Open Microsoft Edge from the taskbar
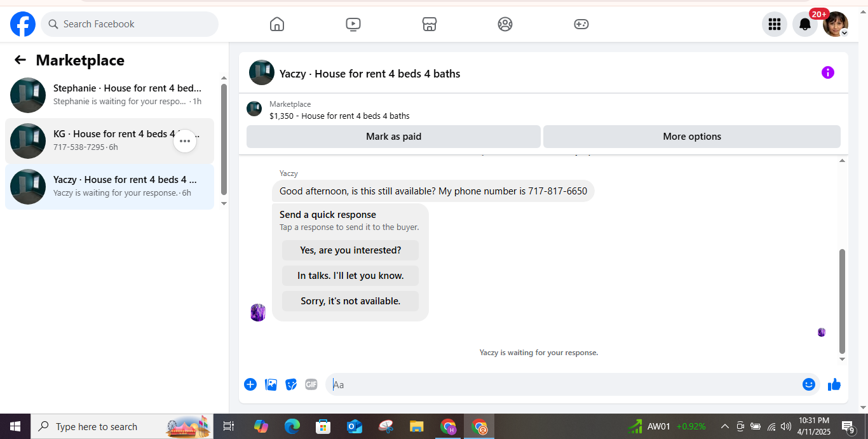 pyautogui.click(x=292, y=426)
